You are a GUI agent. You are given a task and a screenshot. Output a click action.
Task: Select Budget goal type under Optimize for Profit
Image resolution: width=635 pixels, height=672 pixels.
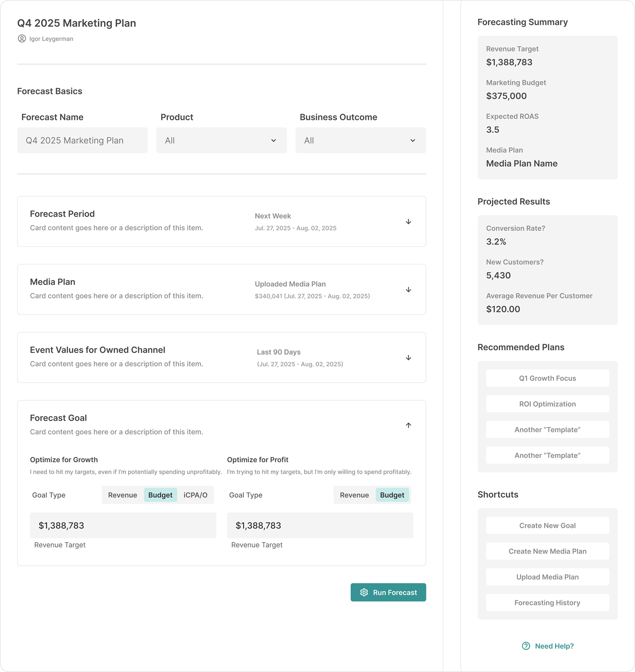click(x=392, y=495)
